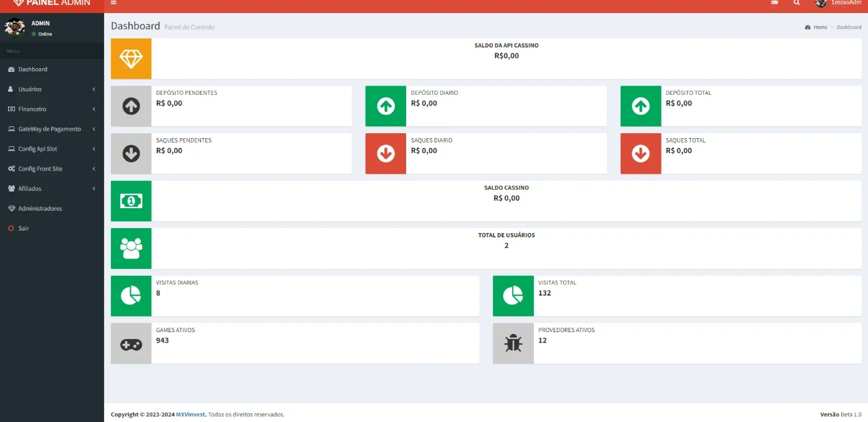
Task: Click the 1zezaoAdm username in header
Action: click(846, 2)
